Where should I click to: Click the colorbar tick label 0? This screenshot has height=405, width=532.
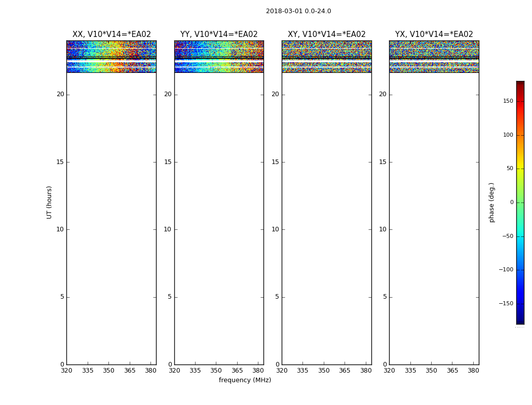[511, 202]
